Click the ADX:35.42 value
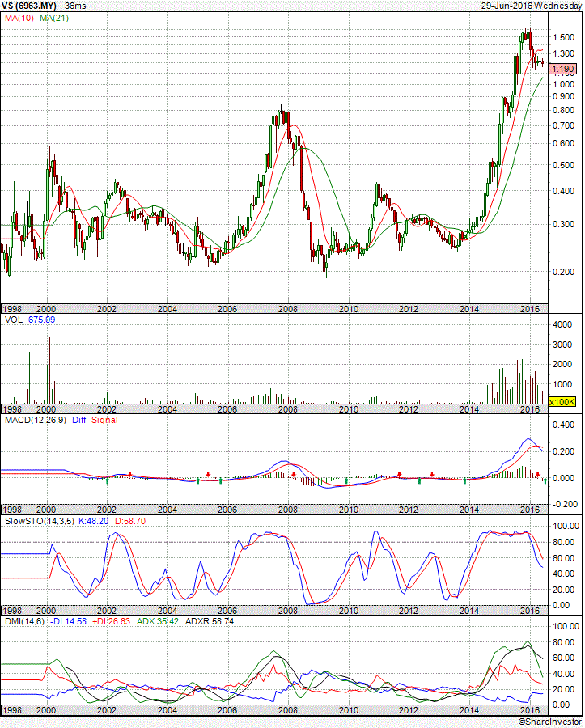Image resolution: width=585 pixels, height=728 pixels. click(x=158, y=622)
